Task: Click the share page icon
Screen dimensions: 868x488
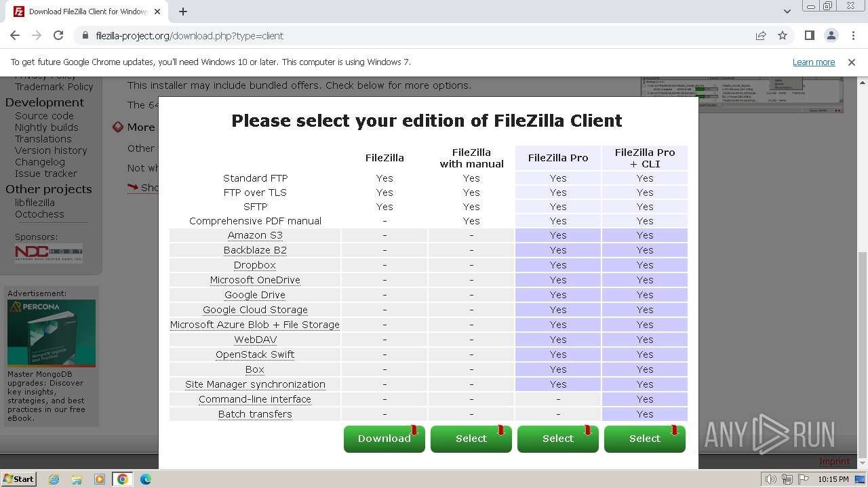Action: click(761, 36)
